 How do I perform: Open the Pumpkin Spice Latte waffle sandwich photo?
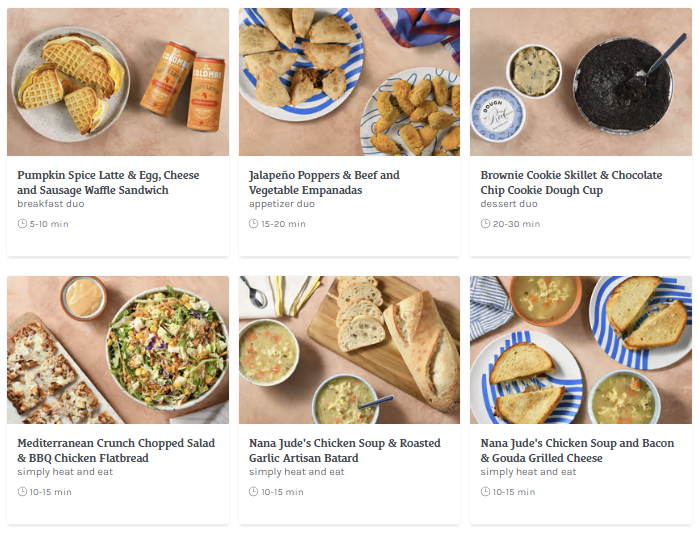click(x=118, y=82)
